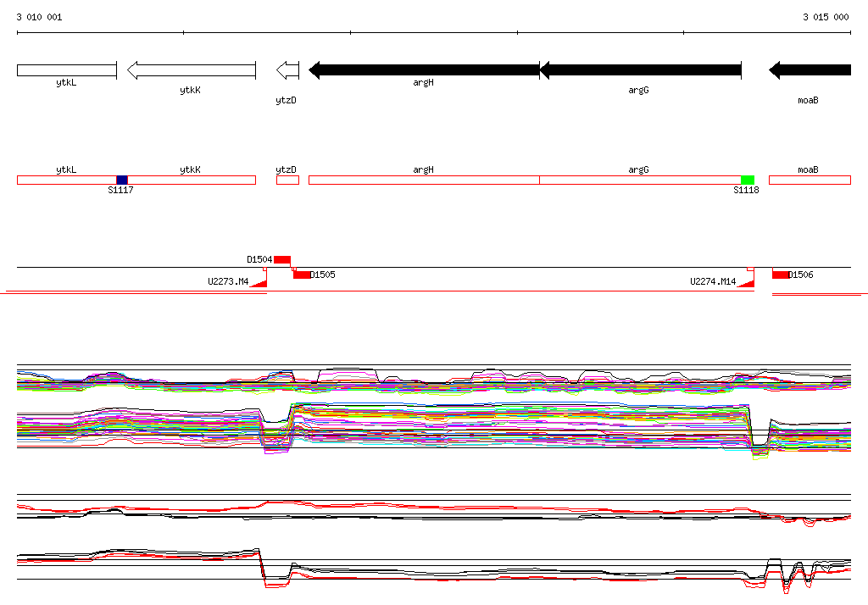868x605 pixels.
Task: Select the red D1505 feature box
Action: coord(302,275)
